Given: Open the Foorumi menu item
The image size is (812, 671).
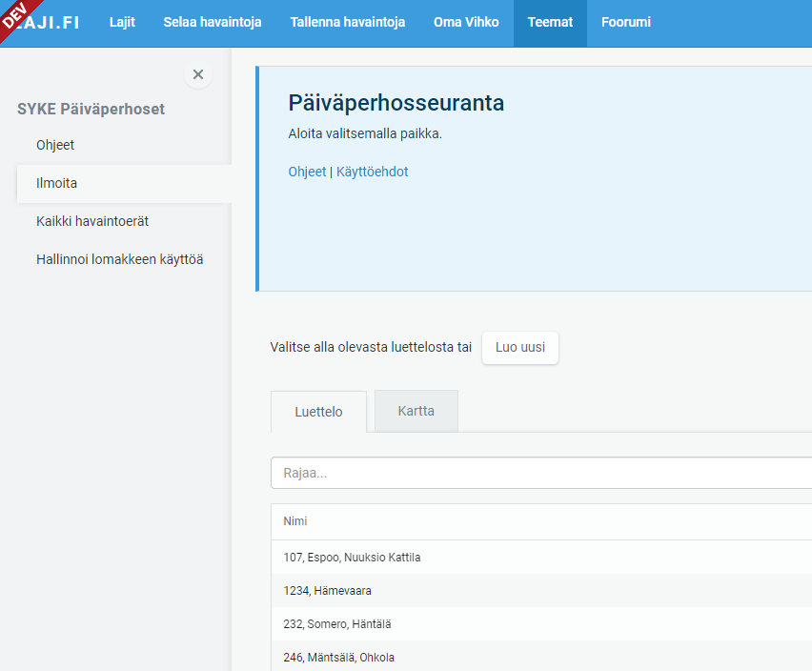Looking at the screenshot, I should (x=625, y=22).
